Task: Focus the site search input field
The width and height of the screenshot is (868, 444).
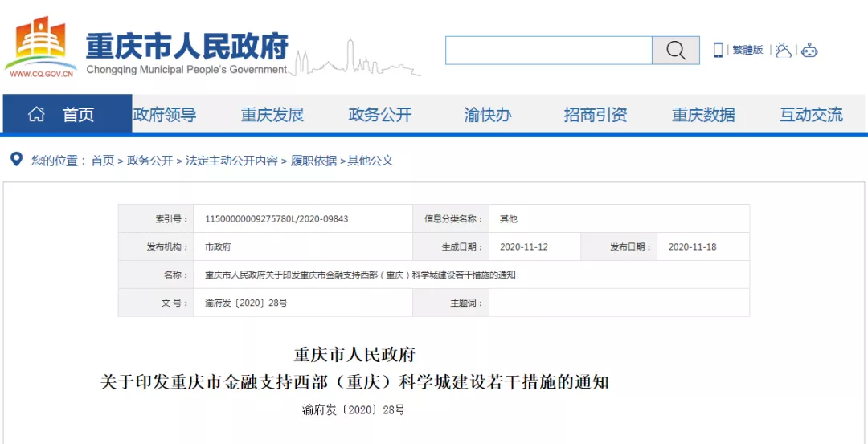Action: point(548,51)
